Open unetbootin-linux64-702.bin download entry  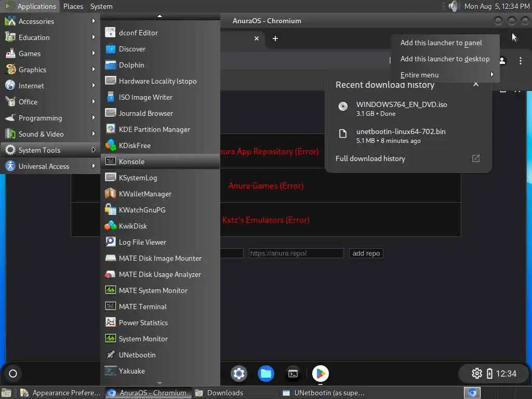[408, 136]
